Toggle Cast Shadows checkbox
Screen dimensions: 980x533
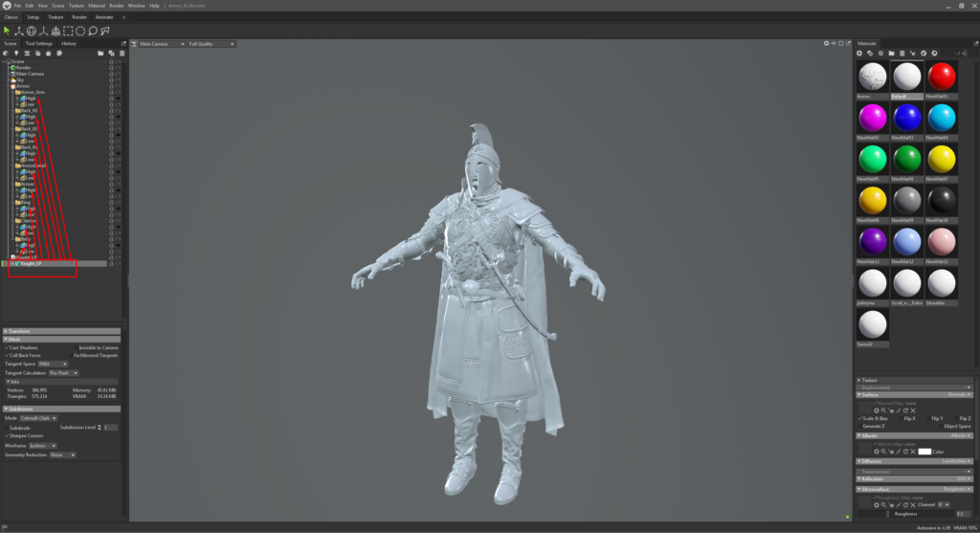(7, 347)
